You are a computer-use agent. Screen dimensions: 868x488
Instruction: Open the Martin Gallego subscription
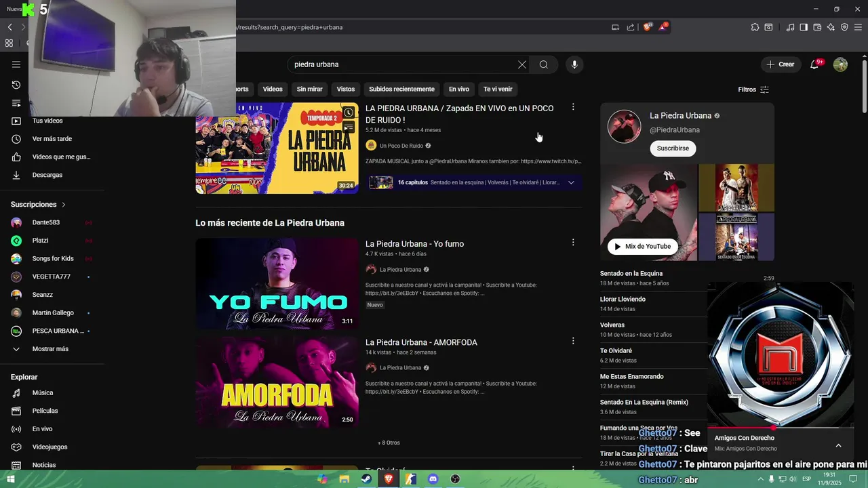tap(52, 313)
